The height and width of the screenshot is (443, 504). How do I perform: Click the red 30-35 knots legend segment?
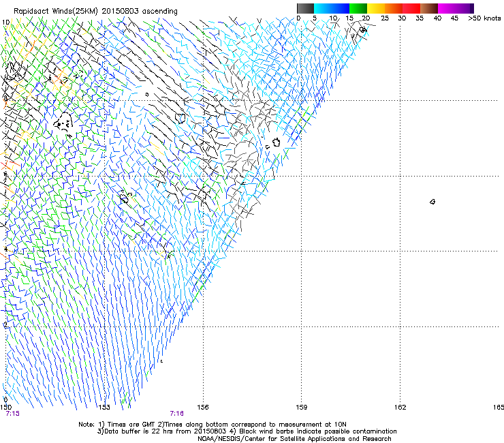point(411,8)
